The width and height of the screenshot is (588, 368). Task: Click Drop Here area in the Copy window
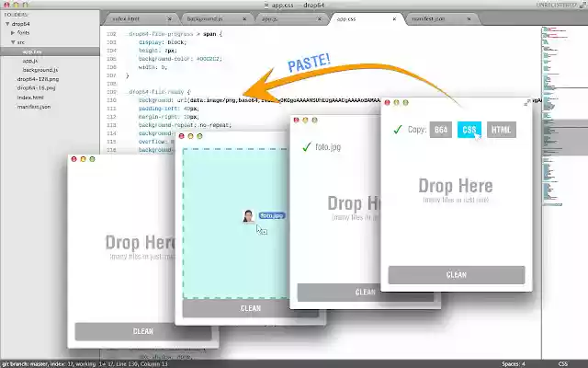pyautogui.click(x=456, y=190)
